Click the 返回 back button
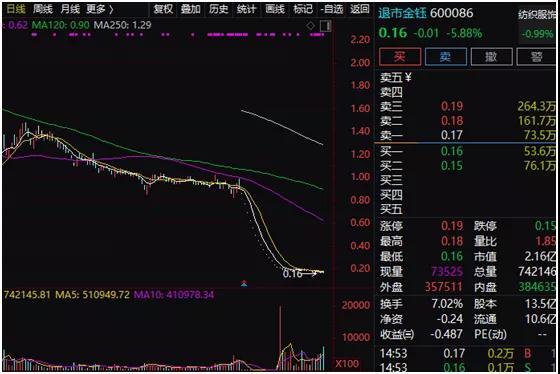This screenshot has height=374, width=560. [x=360, y=9]
